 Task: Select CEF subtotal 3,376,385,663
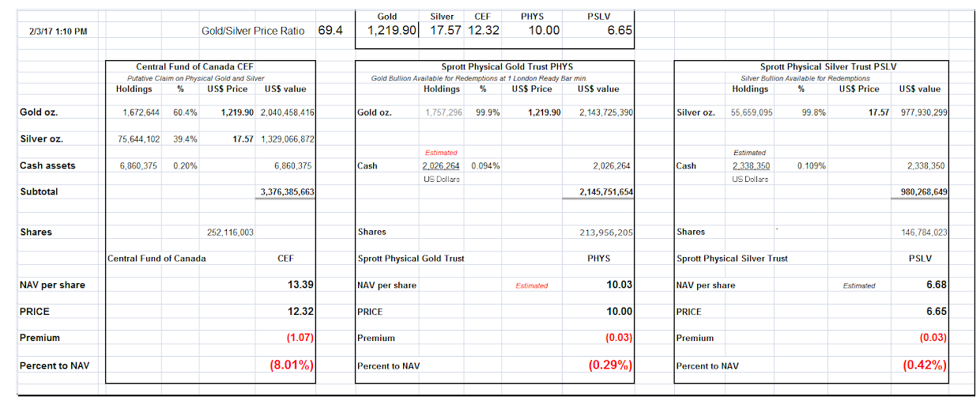click(x=287, y=191)
